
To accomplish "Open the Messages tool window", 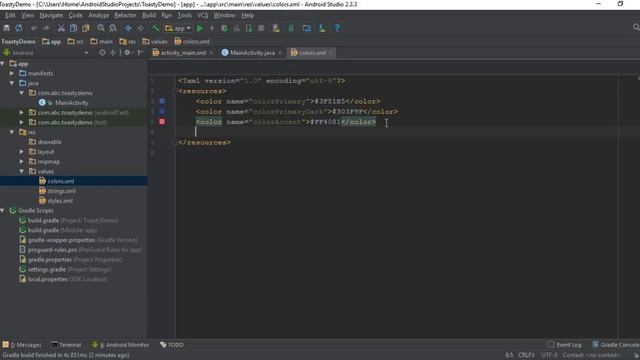I will [22, 345].
